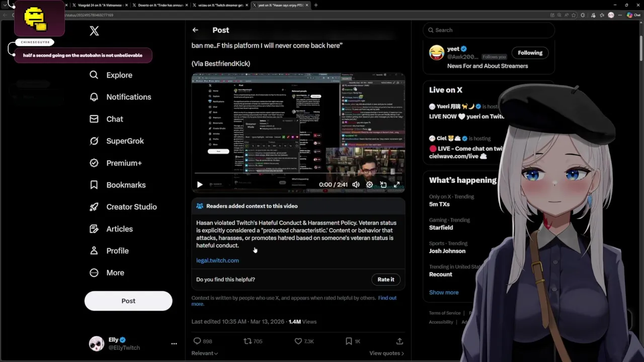The height and width of the screenshot is (362, 644).
Task: Open Articles in the sidebar
Action: [x=111, y=229]
